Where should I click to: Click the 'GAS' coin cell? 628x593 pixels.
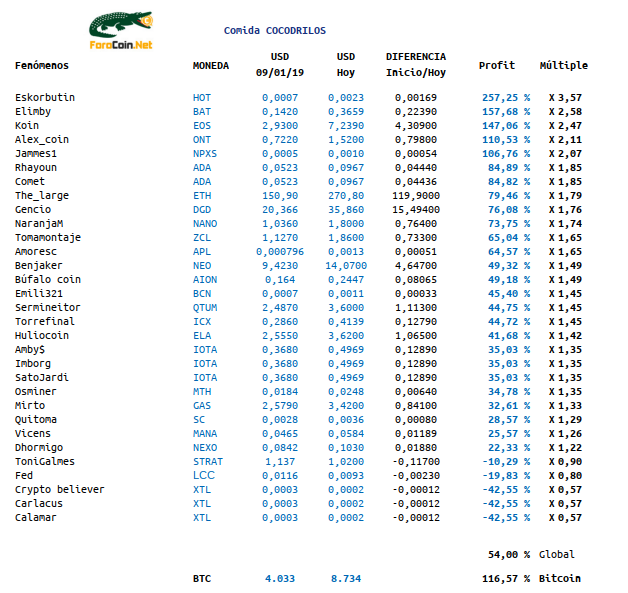point(202,406)
